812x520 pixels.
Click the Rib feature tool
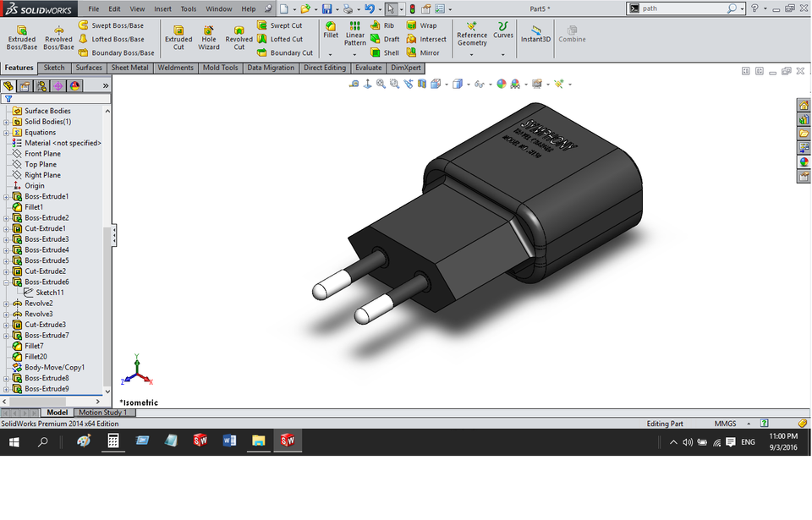click(382, 25)
